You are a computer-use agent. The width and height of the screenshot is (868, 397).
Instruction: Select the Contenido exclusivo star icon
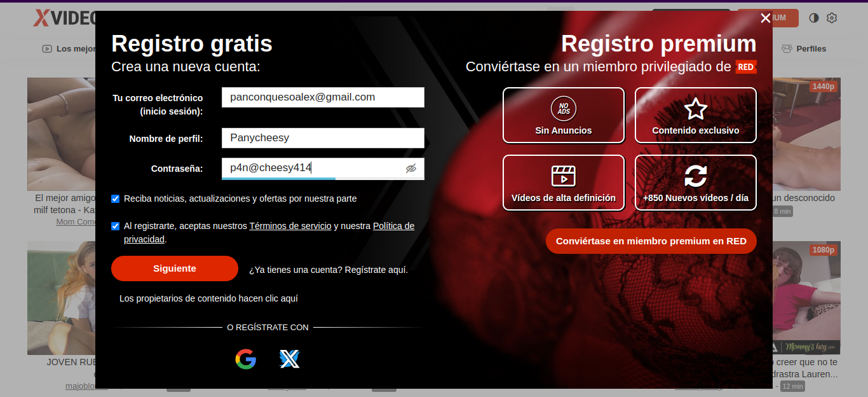click(x=695, y=109)
